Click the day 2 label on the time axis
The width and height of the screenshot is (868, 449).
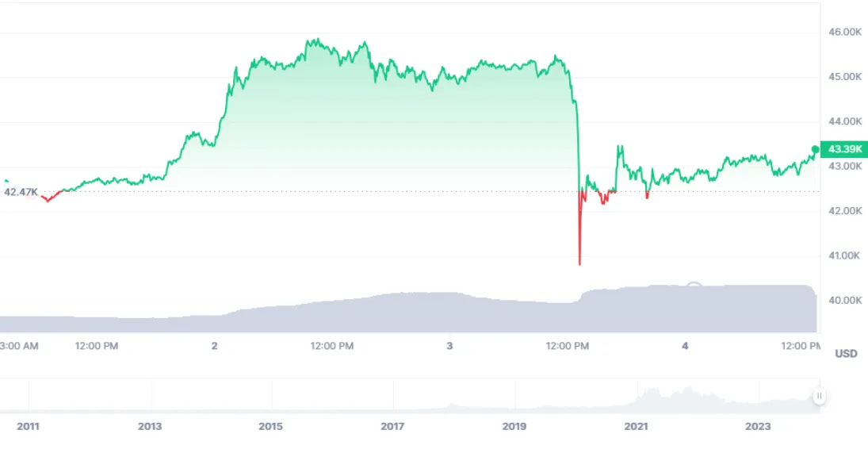coord(214,346)
